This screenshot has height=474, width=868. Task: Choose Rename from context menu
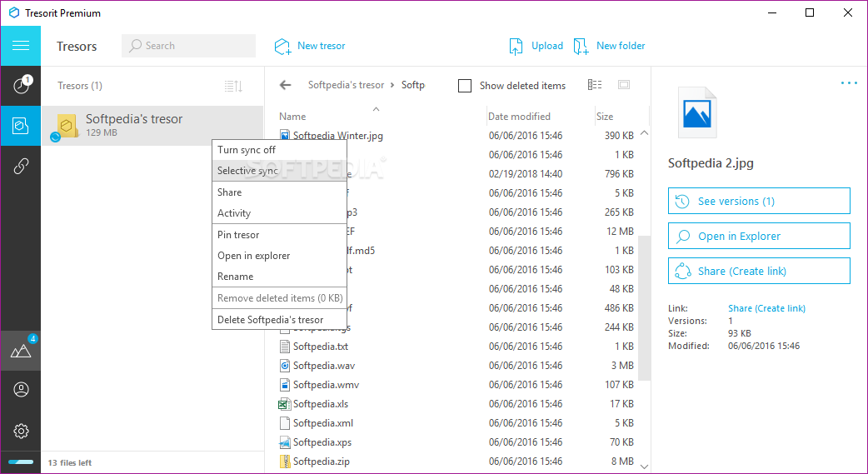click(x=280, y=277)
